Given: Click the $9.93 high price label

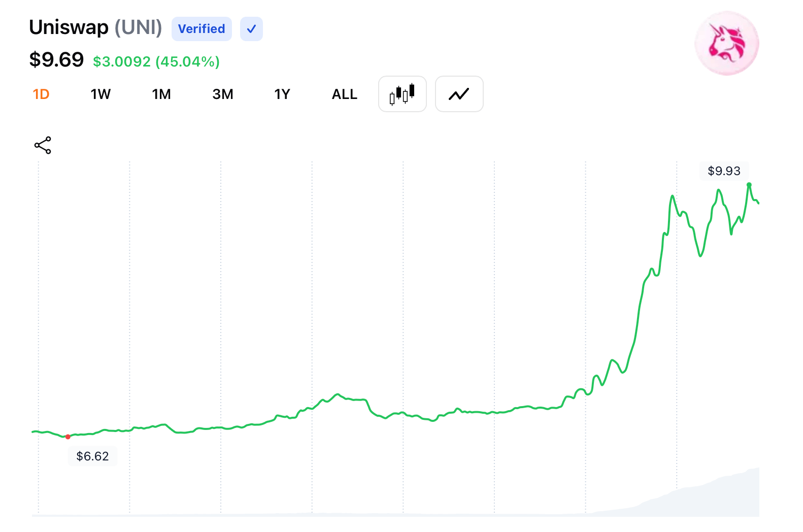Looking at the screenshot, I should pyautogui.click(x=724, y=171).
